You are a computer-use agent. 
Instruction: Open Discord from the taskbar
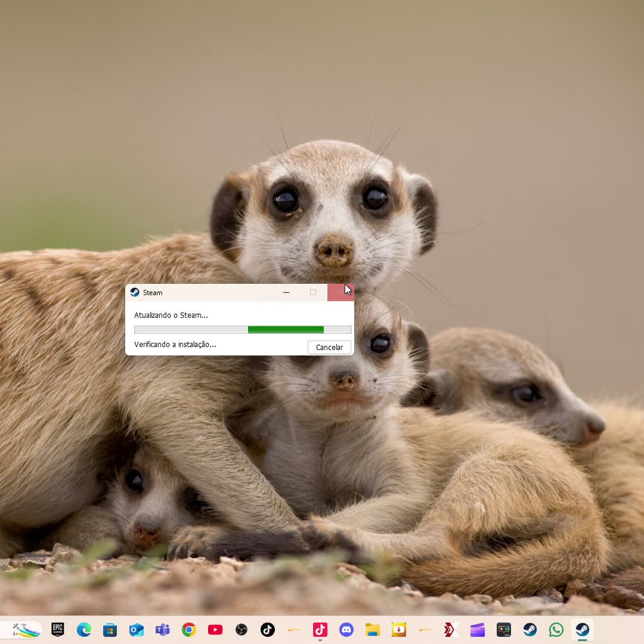coord(346,630)
